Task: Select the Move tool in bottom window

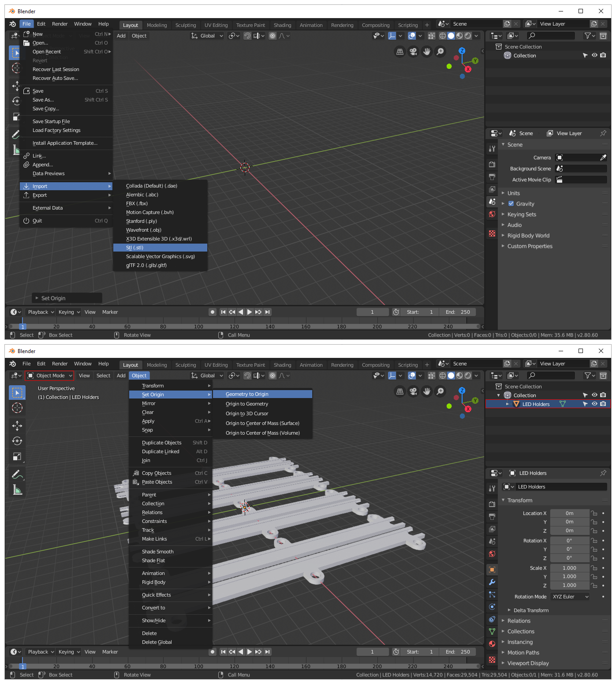Action: pyautogui.click(x=17, y=425)
